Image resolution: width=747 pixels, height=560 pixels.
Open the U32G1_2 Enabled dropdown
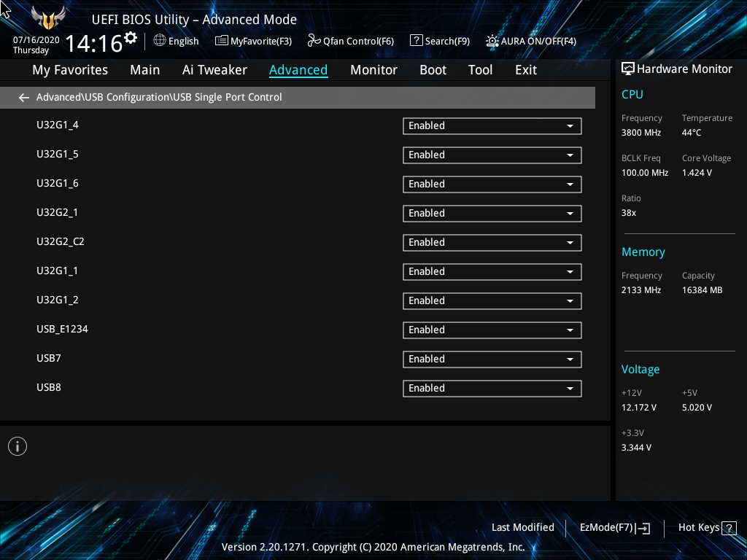[492, 301]
